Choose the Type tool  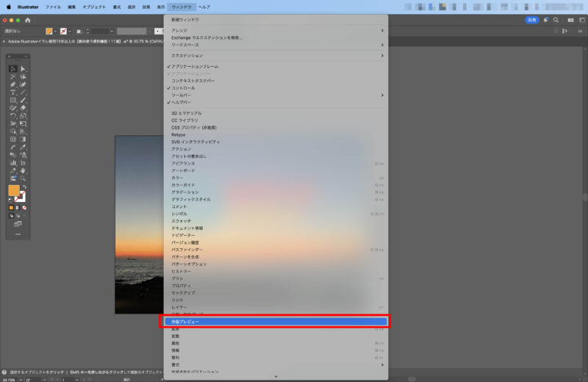pos(12,92)
